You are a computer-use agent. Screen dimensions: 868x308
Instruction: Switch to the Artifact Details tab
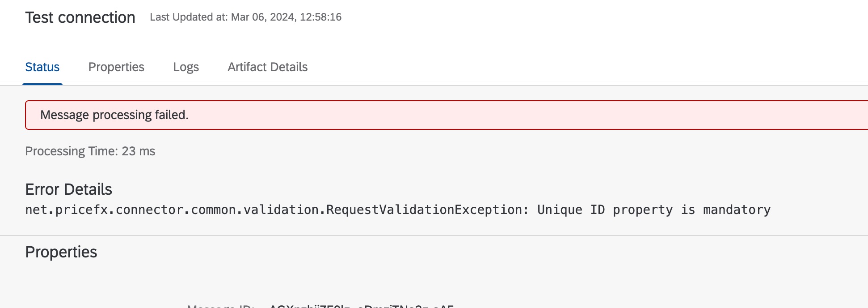[267, 67]
